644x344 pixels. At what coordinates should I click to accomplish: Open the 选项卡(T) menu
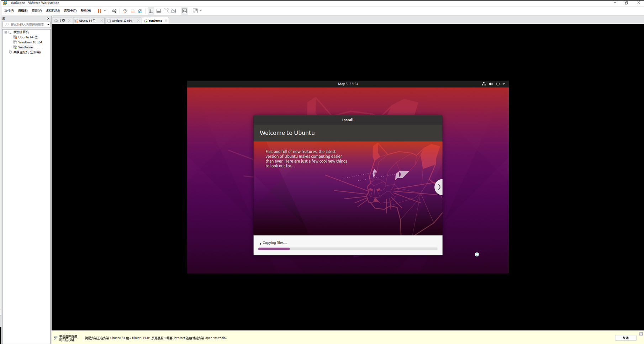(70, 11)
